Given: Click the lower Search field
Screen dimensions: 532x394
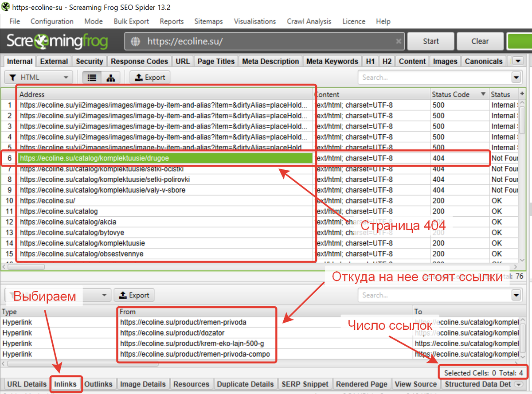Looking at the screenshot, I should [x=434, y=295].
